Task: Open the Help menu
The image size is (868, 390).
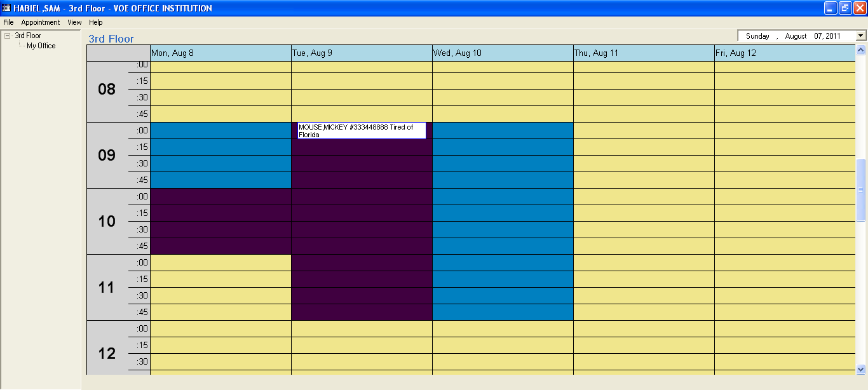Action: [x=96, y=22]
